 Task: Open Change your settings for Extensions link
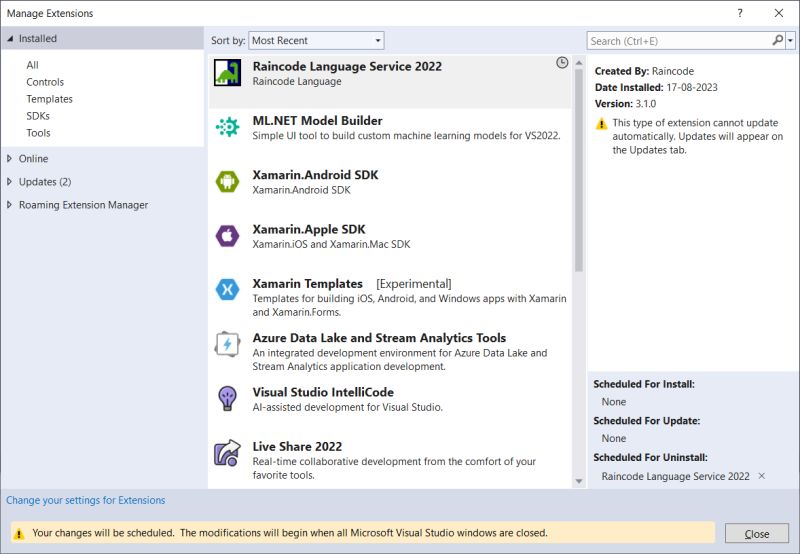(86, 500)
